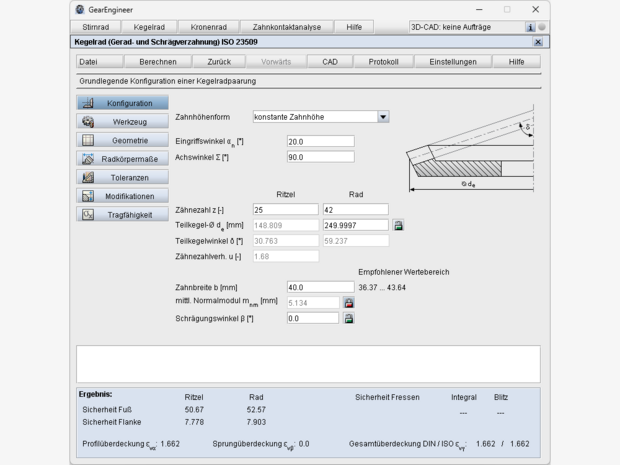
Task: Switch to the Stirnrad tab
Action: (x=96, y=27)
